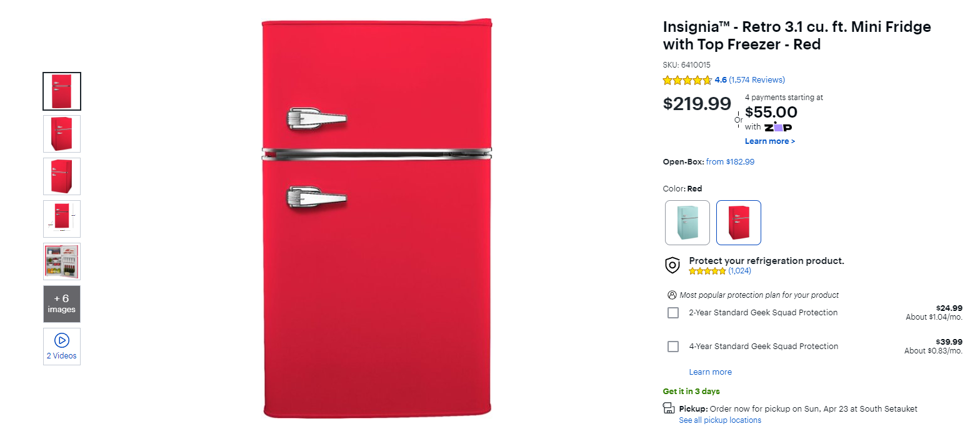Open Zip payments Learn more link
The image size is (980, 426).
(x=769, y=141)
